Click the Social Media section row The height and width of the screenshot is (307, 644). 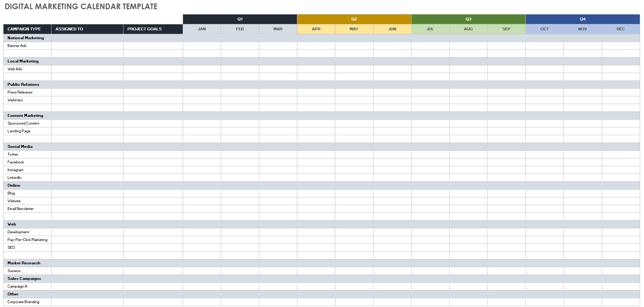tap(322, 146)
